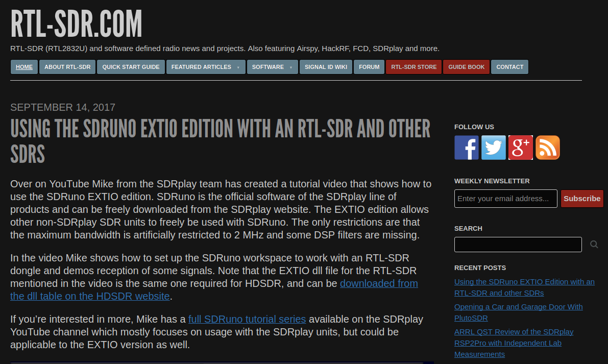608x364 pixels.
Task: Open the full SDRuno tutorial series link
Action: tap(247, 319)
